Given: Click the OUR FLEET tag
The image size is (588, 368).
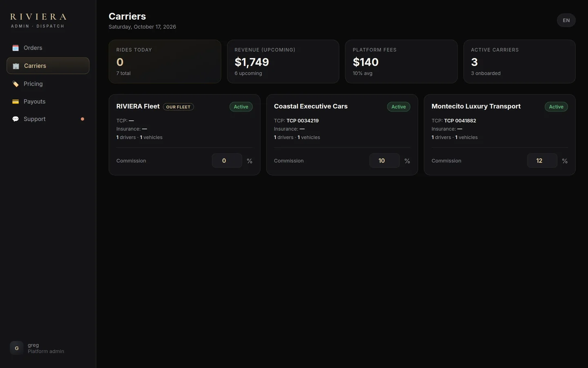Looking at the screenshot, I should click(178, 107).
